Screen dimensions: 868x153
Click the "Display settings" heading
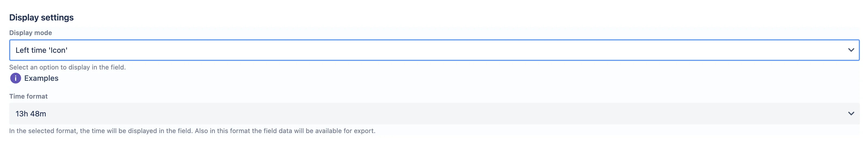coord(41,18)
